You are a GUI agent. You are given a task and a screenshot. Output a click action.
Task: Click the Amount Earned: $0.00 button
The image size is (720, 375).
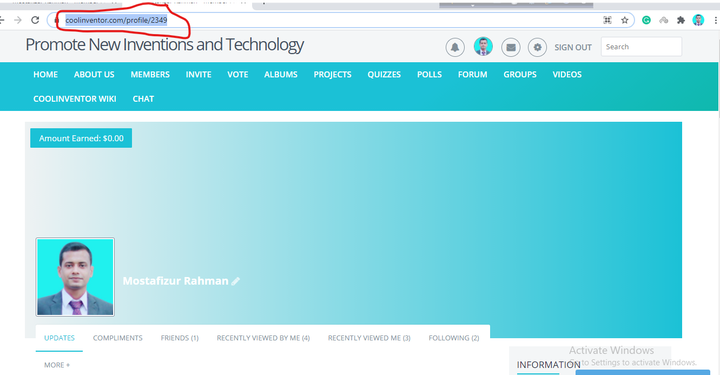pyautogui.click(x=81, y=138)
